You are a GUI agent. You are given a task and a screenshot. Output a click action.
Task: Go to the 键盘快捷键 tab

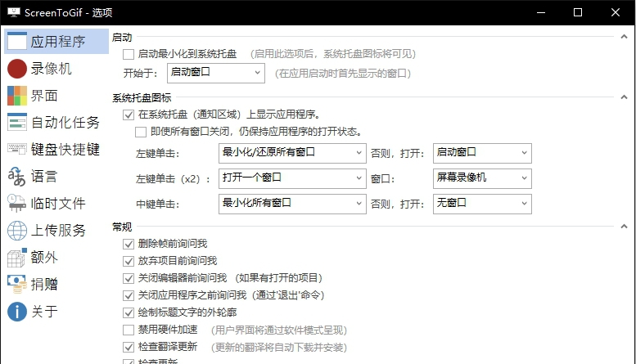pos(56,149)
